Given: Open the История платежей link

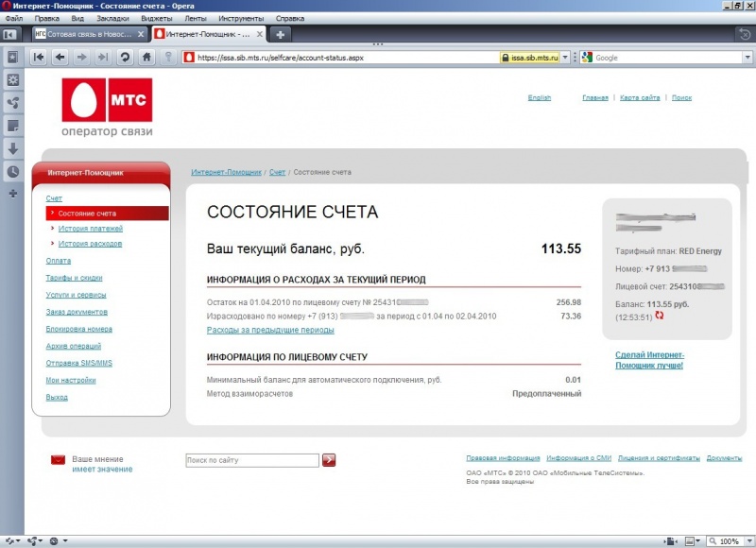Looking at the screenshot, I should [x=90, y=229].
